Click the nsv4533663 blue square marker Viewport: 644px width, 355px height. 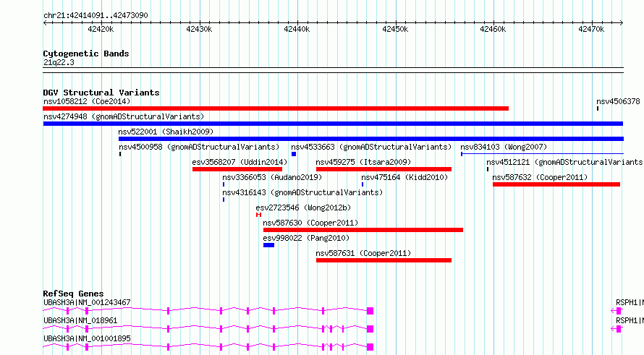(x=294, y=154)
